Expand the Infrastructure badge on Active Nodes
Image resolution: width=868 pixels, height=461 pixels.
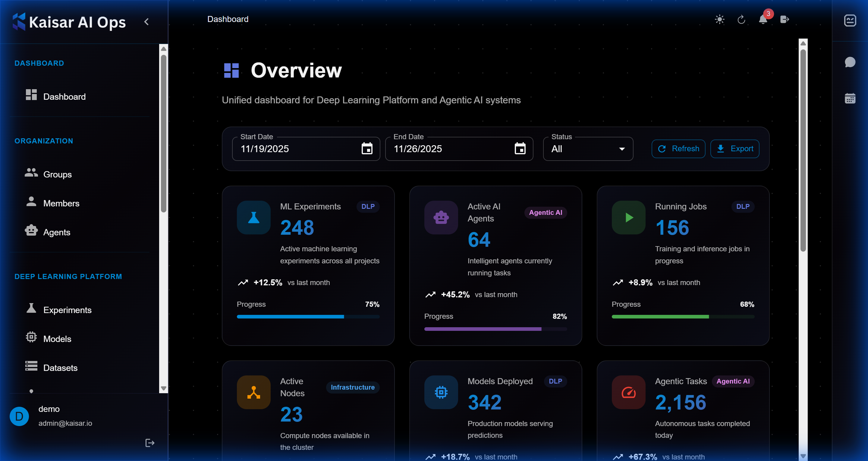[x=352, y=387]
